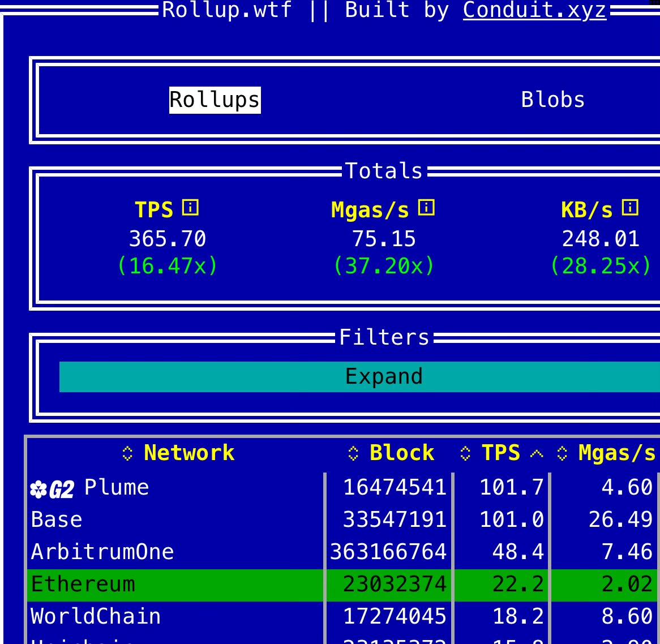Visit the Conduit.xyz link
This screenshot has width=660, height=644.
click(x=534, y=10)
